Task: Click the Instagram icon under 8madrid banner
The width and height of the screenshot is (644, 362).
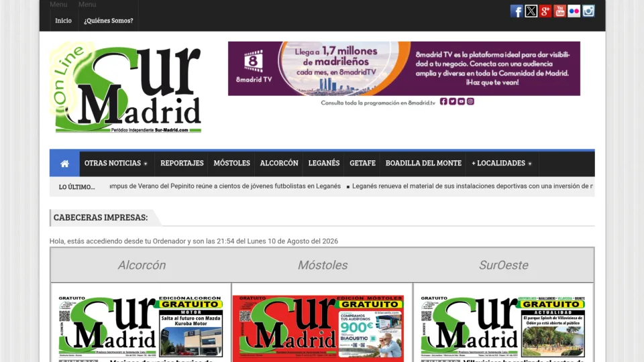Action: coord(470,101)
